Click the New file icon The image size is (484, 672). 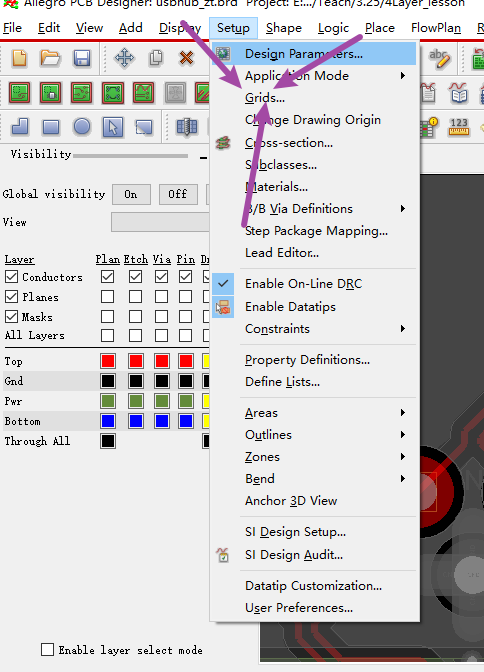coord(19,58)
